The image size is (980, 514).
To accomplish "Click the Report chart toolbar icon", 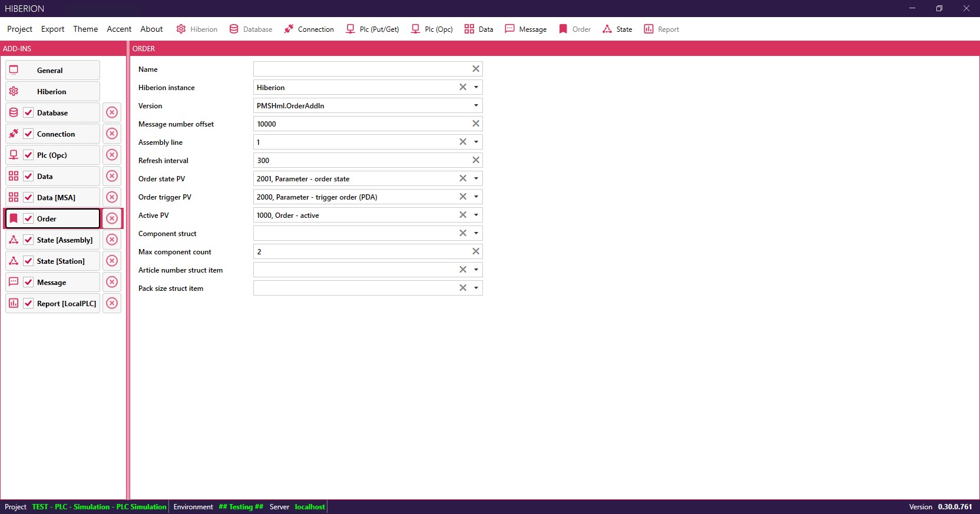I will 648,29.
